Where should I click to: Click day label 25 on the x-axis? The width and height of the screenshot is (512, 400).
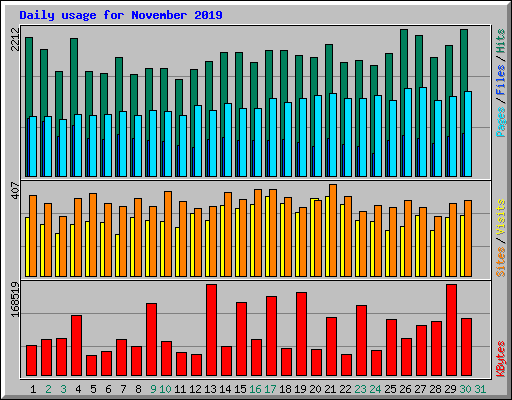(x=390, y=389)
